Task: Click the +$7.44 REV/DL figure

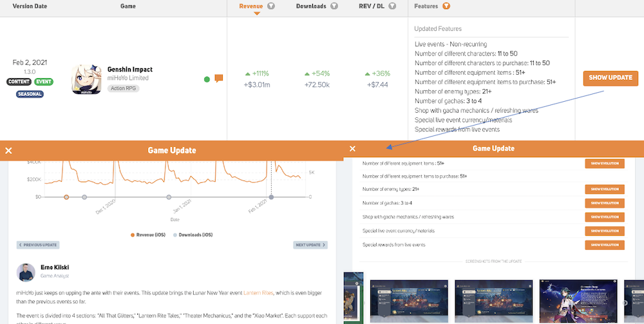Action: [x=377, y=85]
